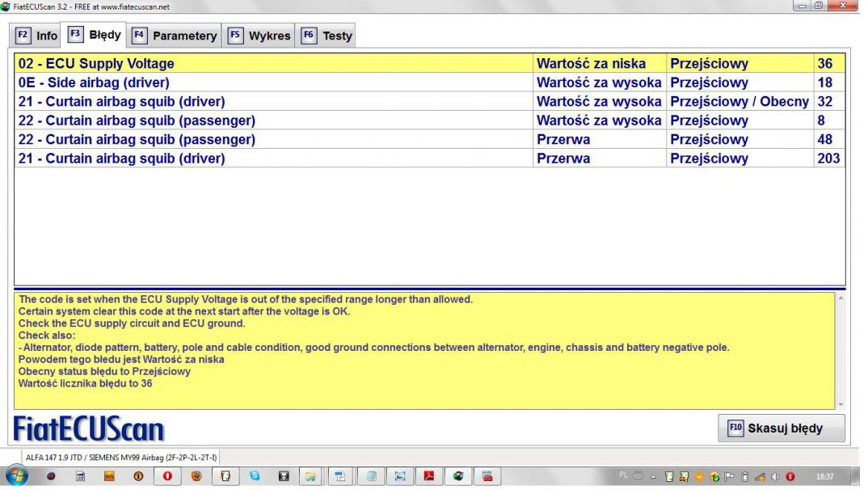Click the FiatECUScan taskbar icon
The width and height of the screenshot is (868, 490).
[x=458, y=476]
